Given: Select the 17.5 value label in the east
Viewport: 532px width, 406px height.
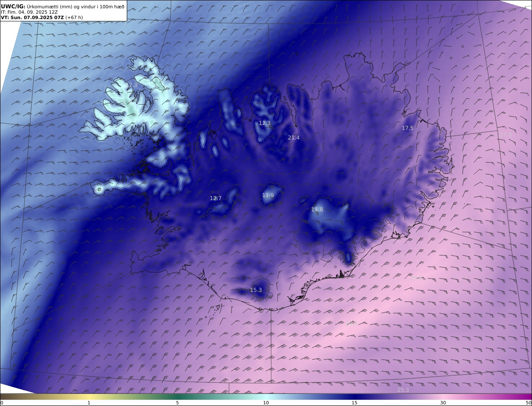Looking at the screenshot, I should [407, 128].
